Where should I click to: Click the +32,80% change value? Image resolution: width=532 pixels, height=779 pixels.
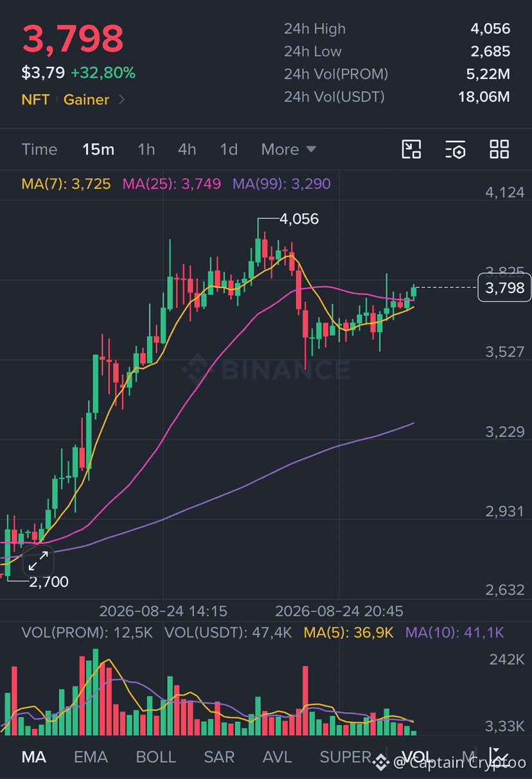click(x=103, y=73)
